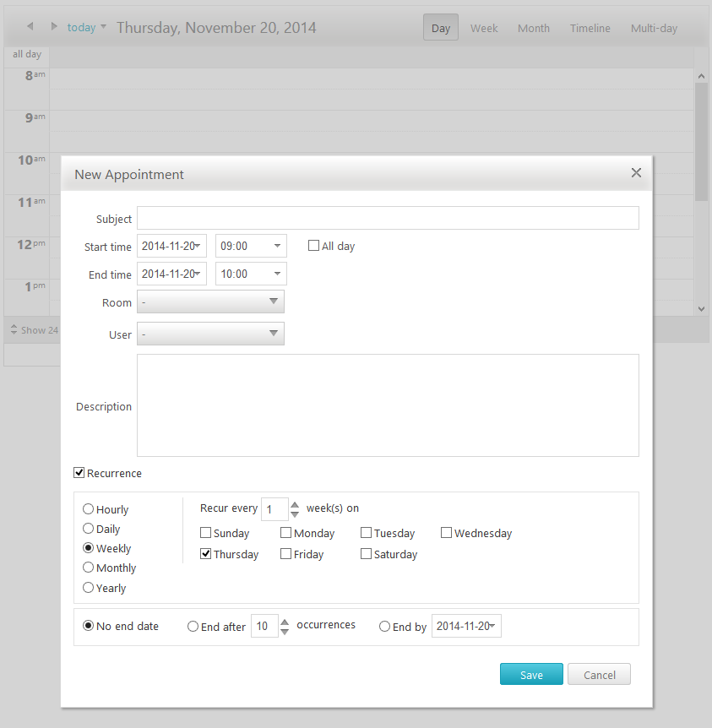Open the User dropdown
712x728 pixels.
210,334
